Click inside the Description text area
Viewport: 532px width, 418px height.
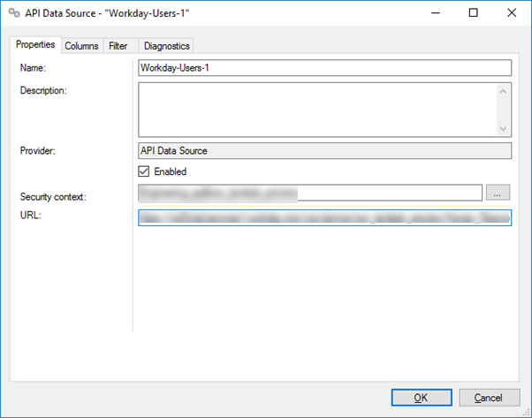(x=324, y=110)
